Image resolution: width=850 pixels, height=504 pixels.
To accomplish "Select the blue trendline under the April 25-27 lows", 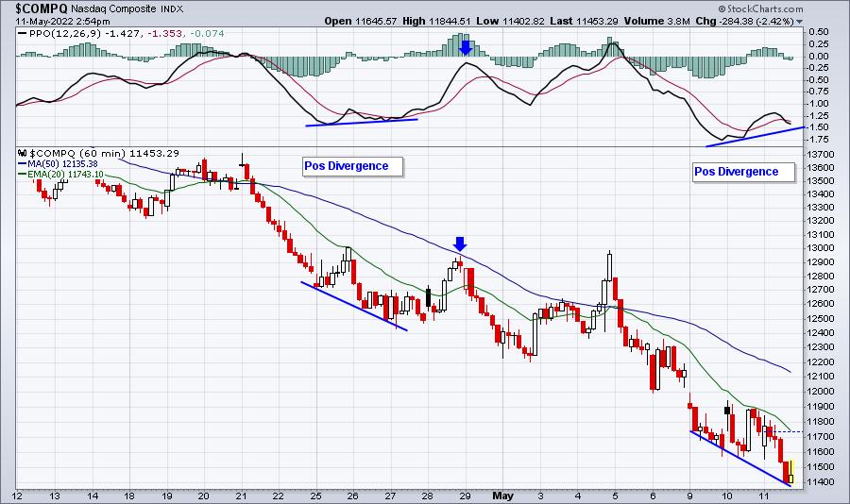I will [x=354, y=306].
